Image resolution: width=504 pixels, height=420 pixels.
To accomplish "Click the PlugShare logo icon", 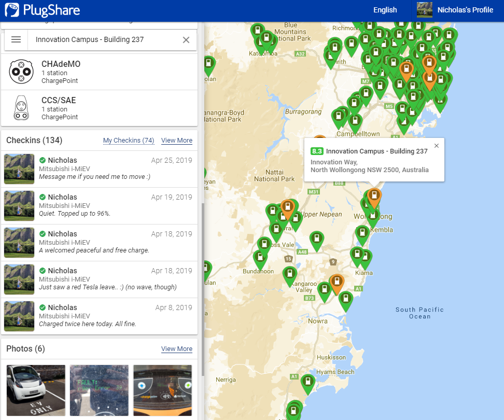I will pos(12,10).
